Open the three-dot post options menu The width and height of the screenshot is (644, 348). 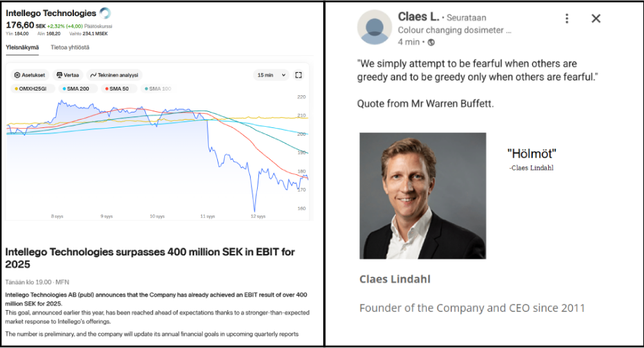point(567,19)
